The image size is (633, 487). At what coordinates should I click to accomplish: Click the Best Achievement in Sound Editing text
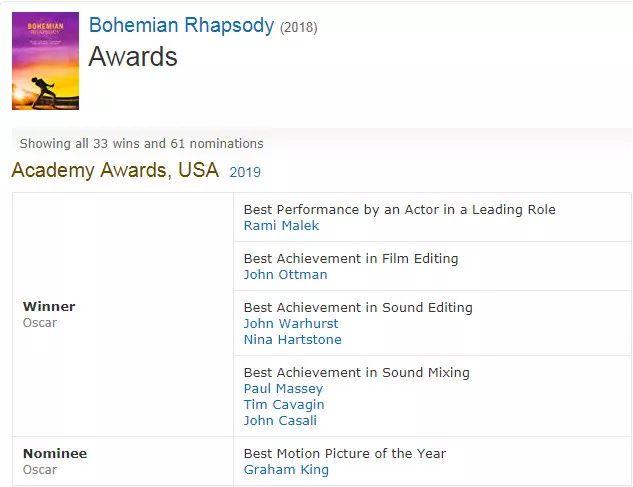358,307
